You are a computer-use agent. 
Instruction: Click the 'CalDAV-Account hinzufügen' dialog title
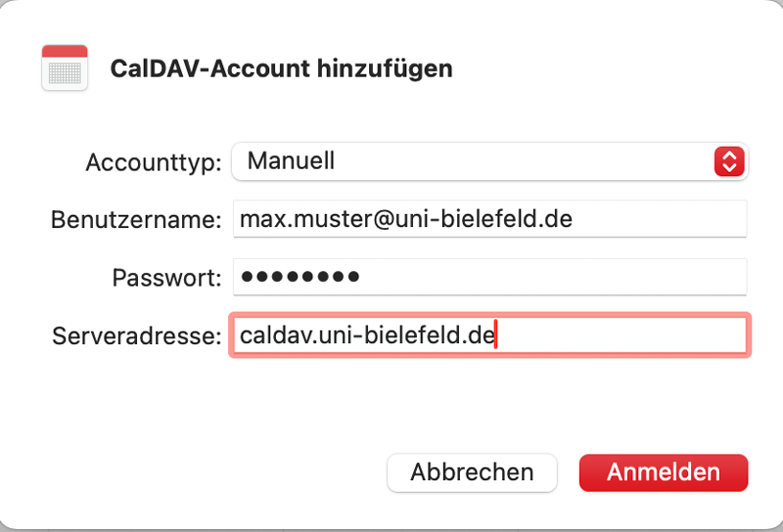click(x=281, y=68)
